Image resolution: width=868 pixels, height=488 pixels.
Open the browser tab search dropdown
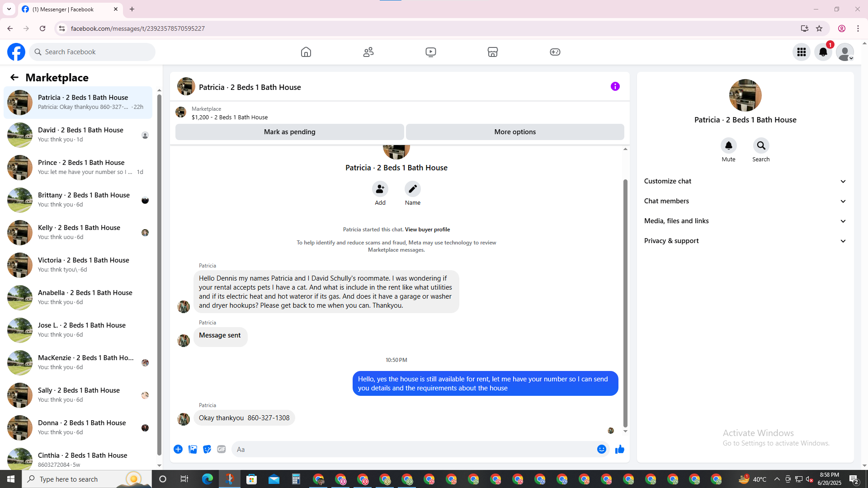tap(9, 9)
